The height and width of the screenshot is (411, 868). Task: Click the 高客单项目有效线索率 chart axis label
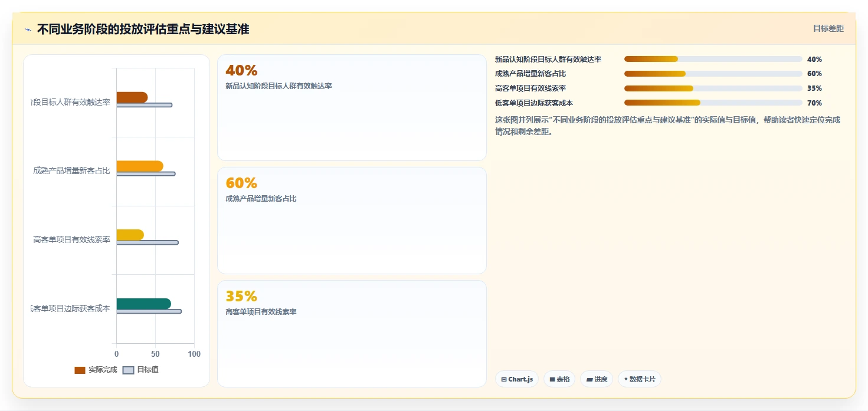point(71,239)
